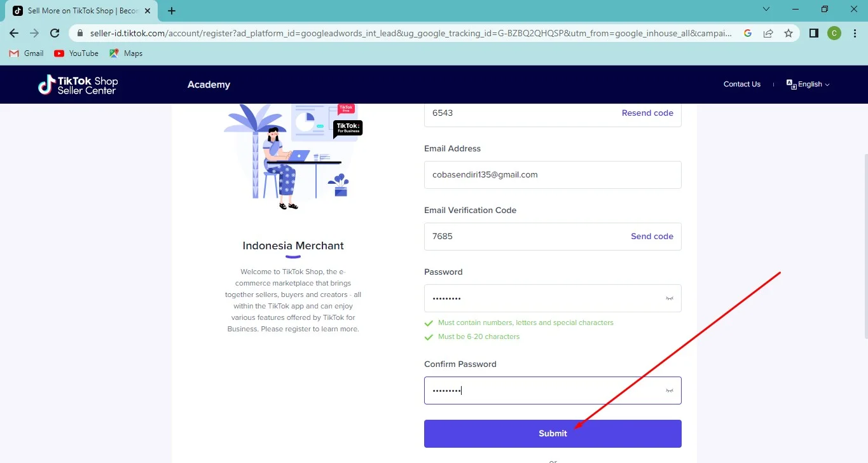This screenshot has height=463, width=868.
Task: Click the address bar URL
Action: tap(411, 33)
